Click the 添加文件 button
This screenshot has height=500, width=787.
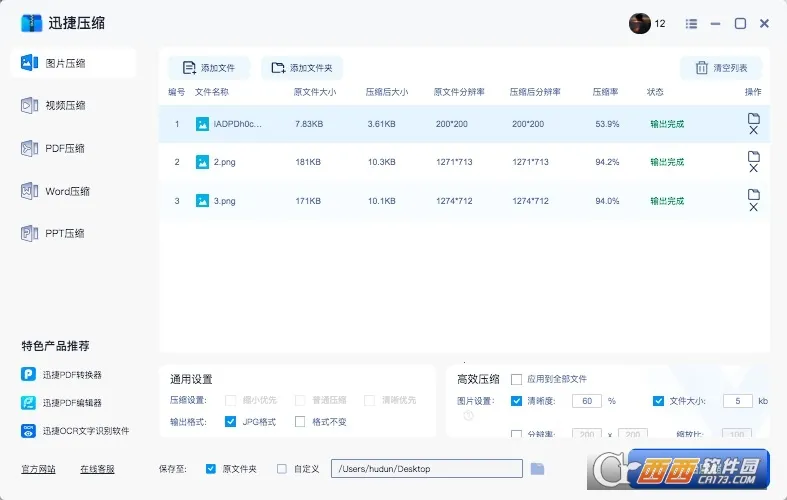click(x=209, y=68)
